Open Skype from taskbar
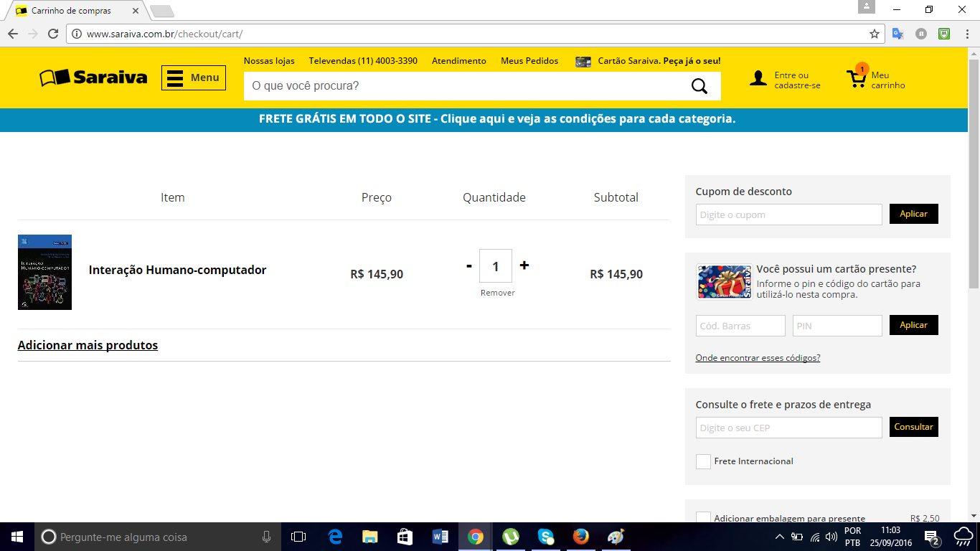The height and width of the screenshot is (551, 980). (x=546, y=537)
